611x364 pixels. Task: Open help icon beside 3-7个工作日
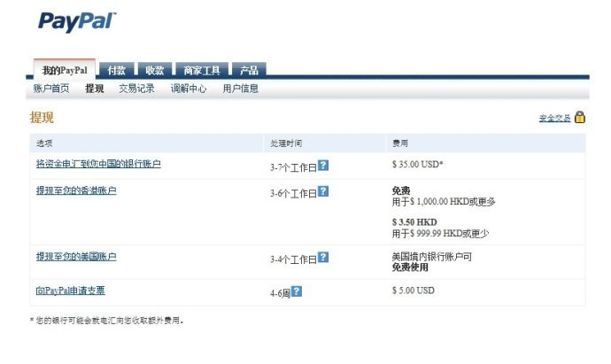pos(323,166)
